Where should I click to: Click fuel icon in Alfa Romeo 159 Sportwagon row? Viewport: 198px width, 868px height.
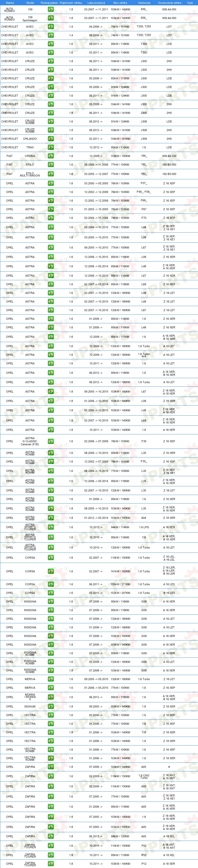[x=50, y=18]
